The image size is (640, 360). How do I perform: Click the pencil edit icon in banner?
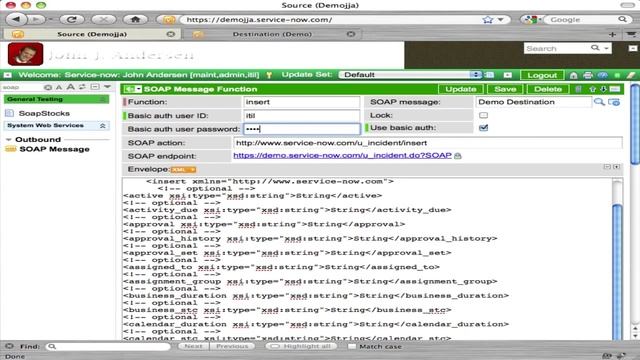point(631,75)
